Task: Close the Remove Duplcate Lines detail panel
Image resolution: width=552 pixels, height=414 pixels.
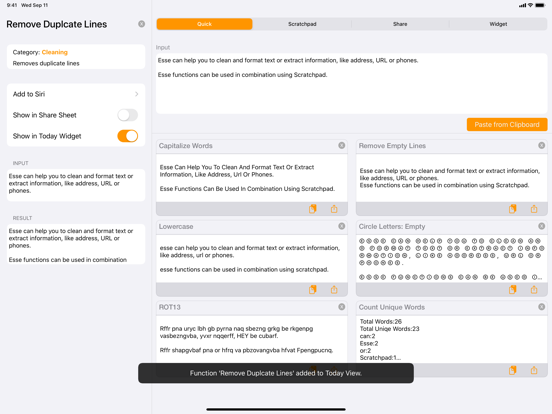Action: coord(142,24)
